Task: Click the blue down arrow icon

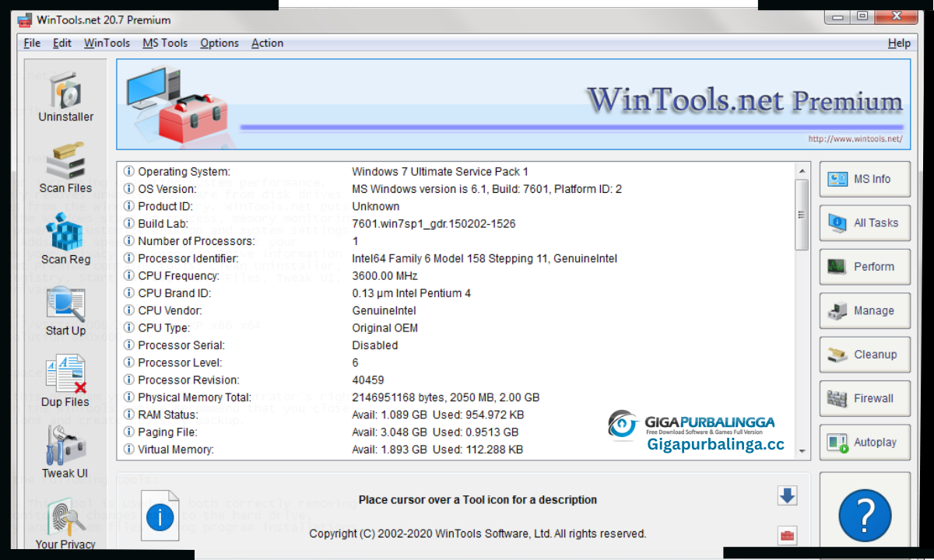Action: coord(787,495)
